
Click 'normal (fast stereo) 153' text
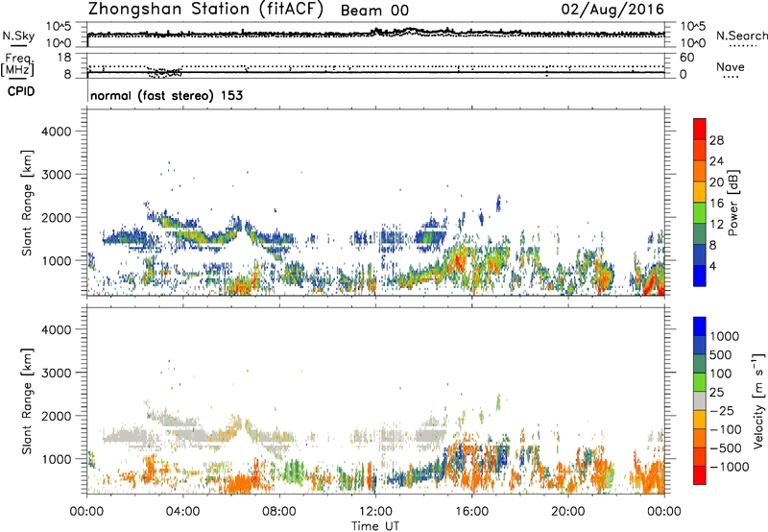(x=166, y=95)
